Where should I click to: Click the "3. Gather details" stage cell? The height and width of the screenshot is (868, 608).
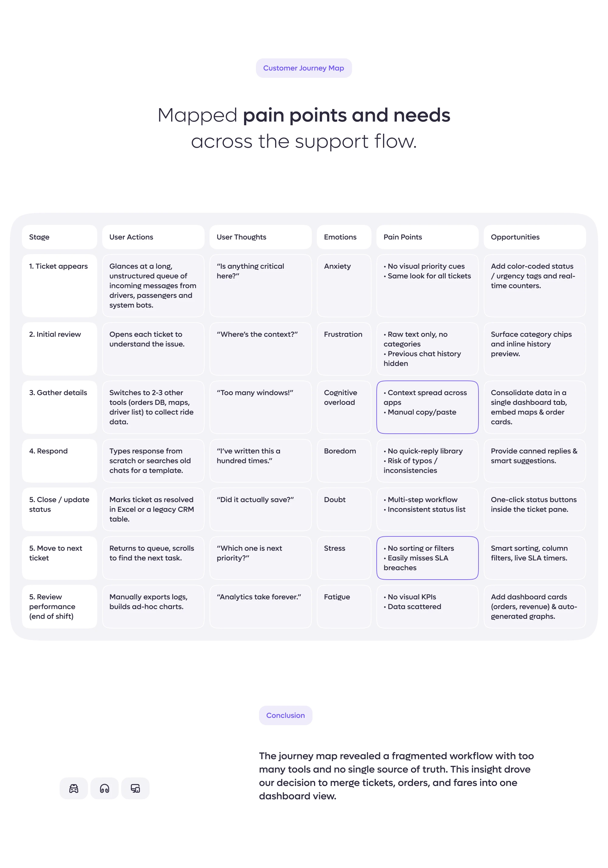(59, 407)
